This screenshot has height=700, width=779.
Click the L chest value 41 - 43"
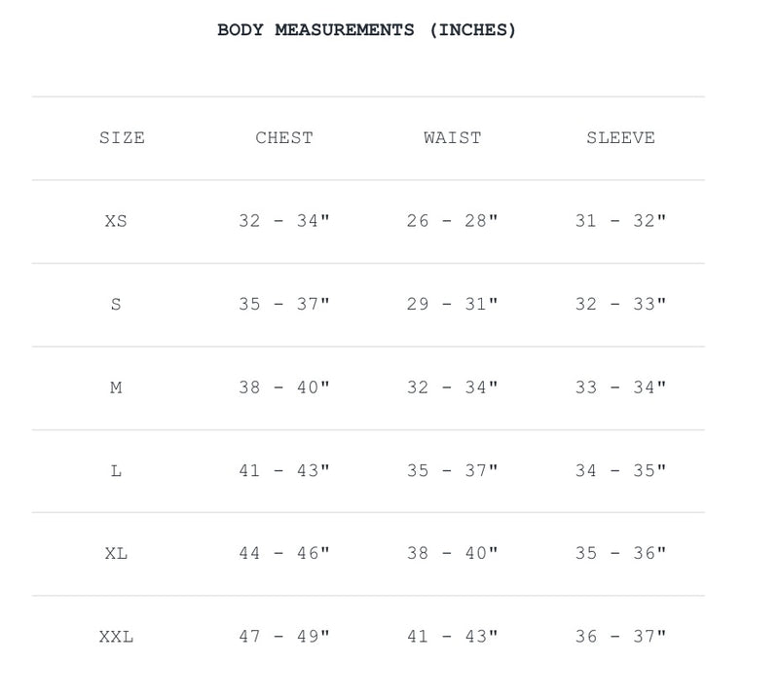(x=284, y=470)
